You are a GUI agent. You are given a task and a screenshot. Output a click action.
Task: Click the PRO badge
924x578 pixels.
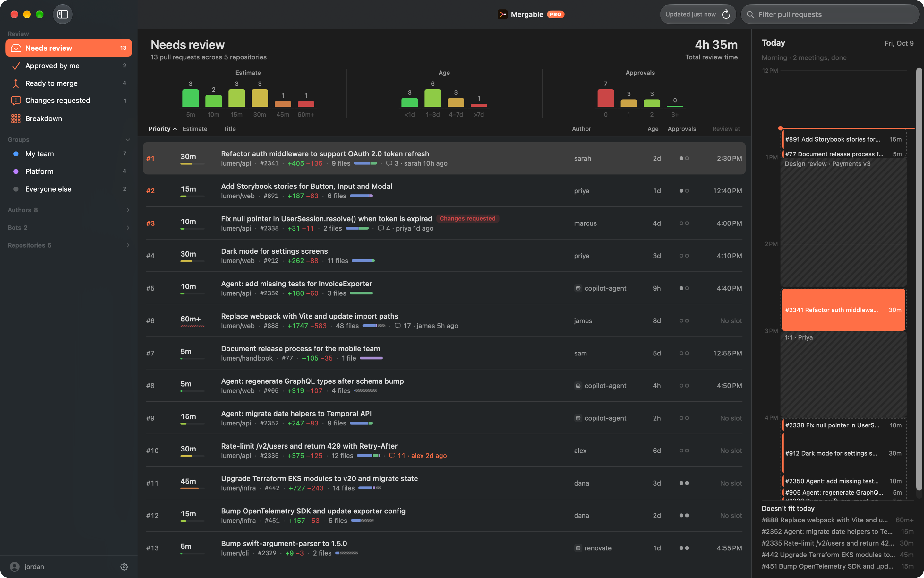pos(556,14)
